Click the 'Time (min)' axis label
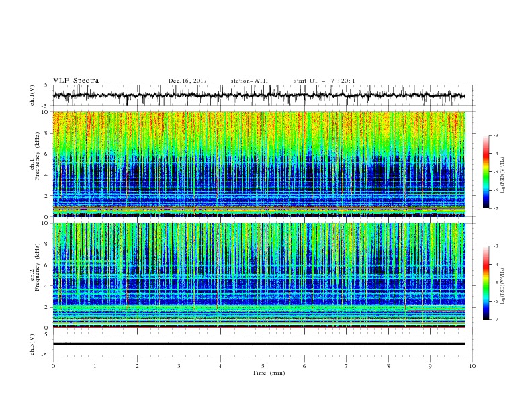Screen dimensions: 532x411 269,373
